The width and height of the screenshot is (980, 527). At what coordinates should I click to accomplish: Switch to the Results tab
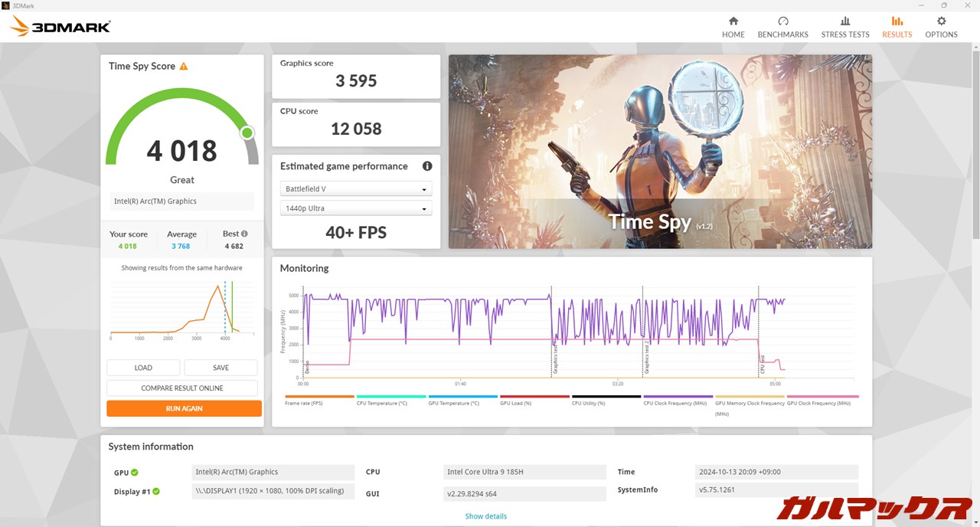[897, 27]
